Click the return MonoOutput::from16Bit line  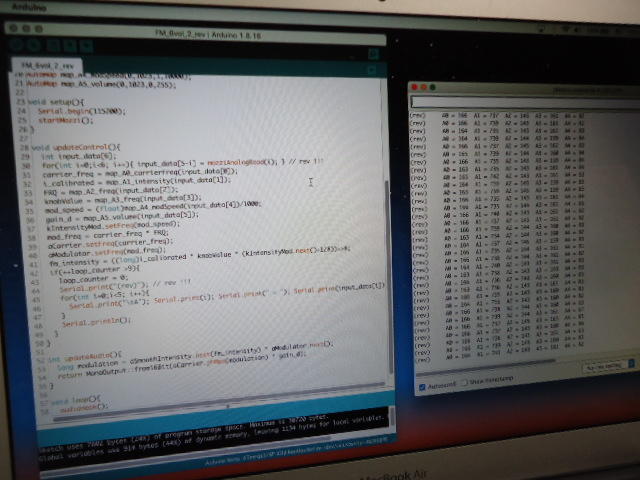tap(182, 366)
